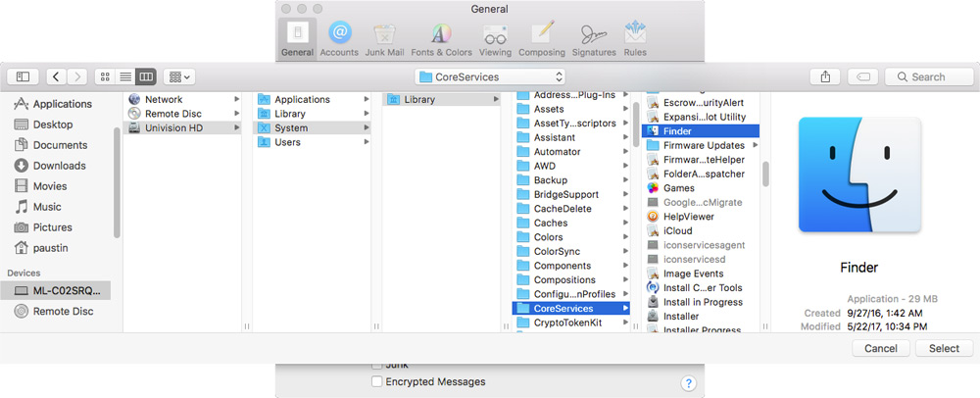
Task: Select the Games item
Action: pos(701,188)
